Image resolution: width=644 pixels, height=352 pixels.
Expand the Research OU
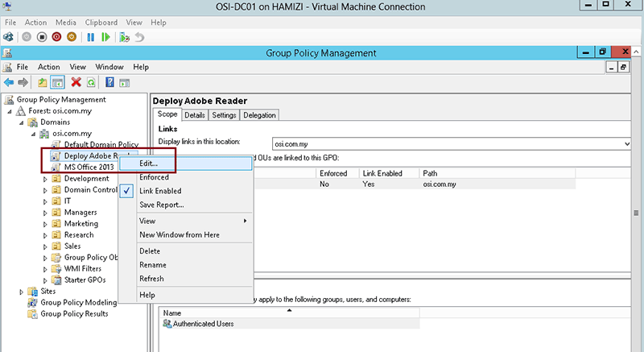(x=45, y=235)
